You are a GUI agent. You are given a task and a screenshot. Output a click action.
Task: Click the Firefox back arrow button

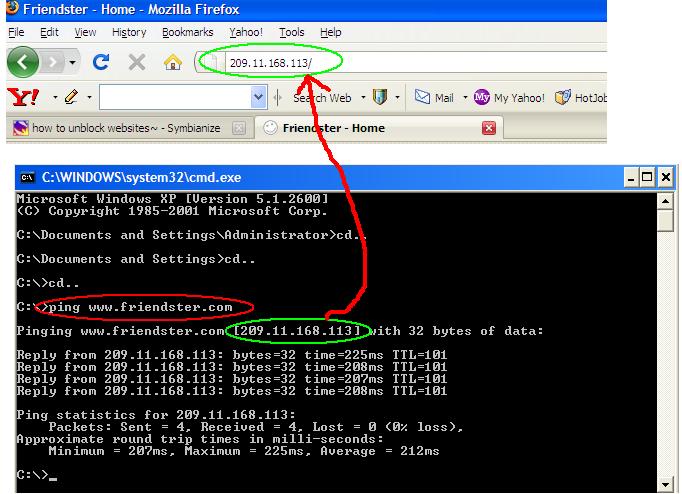pos(23,62)
